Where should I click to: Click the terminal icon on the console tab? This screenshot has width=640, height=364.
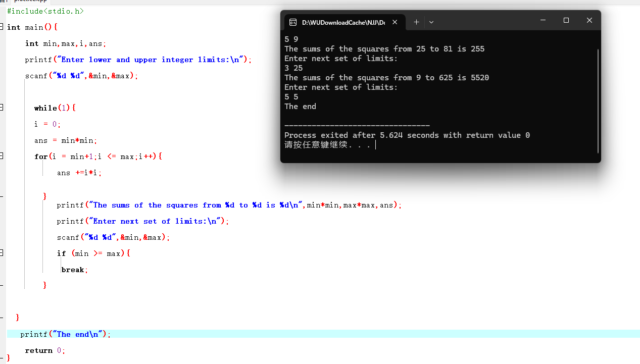click(x=293, y=22)
